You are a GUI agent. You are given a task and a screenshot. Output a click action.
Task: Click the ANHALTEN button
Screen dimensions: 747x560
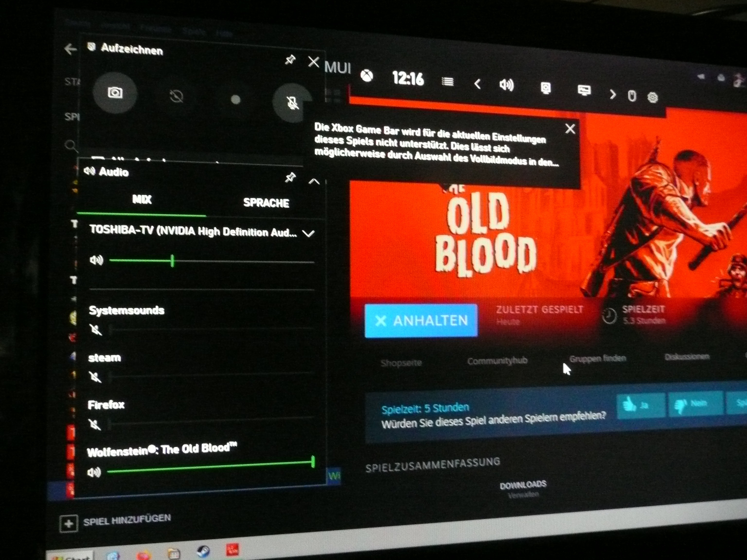click(421, 320)
